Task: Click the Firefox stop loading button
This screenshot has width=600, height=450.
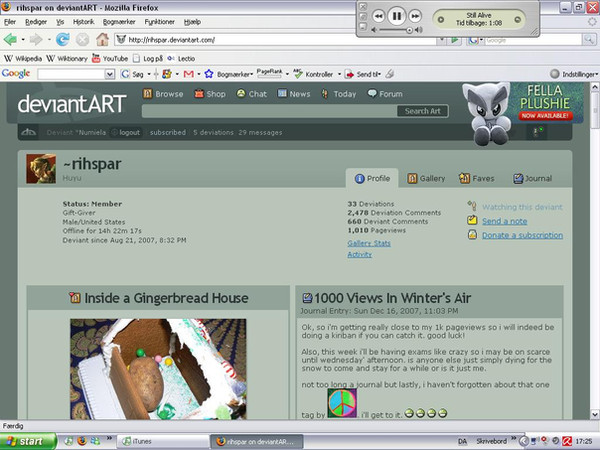Action: (82, 39)
